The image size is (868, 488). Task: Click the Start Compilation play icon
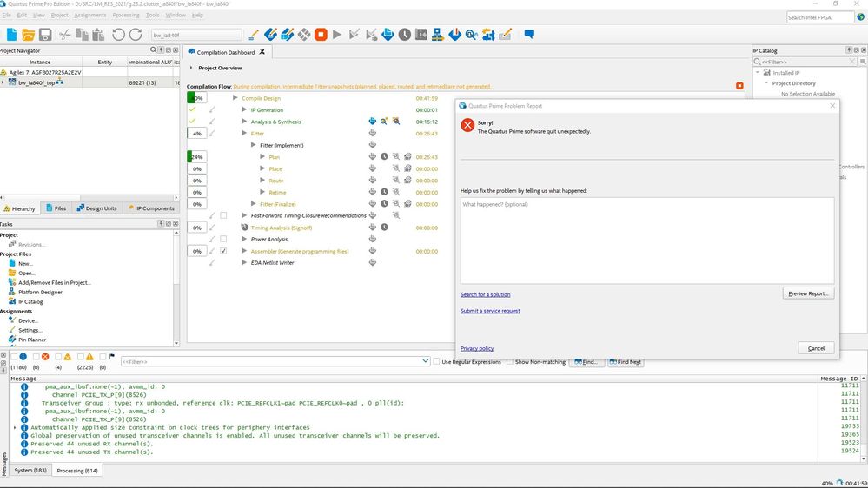338,35
